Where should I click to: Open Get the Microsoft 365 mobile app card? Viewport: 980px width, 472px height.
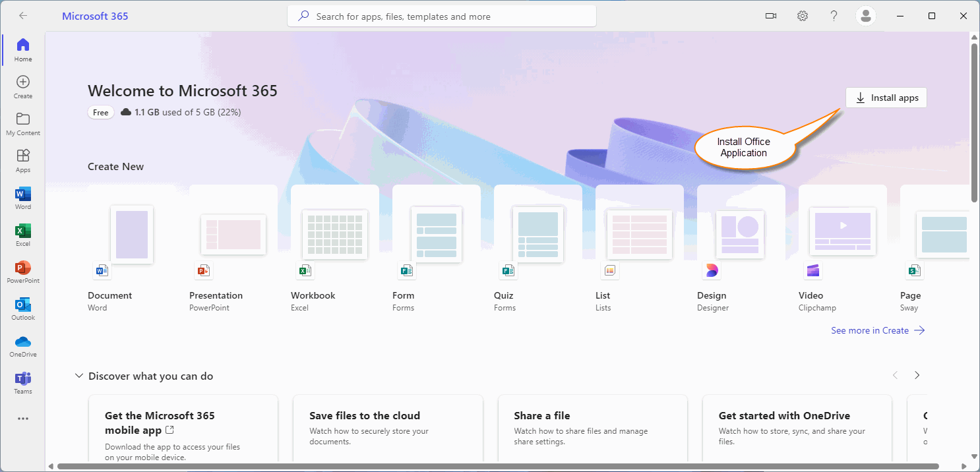tap(183, 428)
